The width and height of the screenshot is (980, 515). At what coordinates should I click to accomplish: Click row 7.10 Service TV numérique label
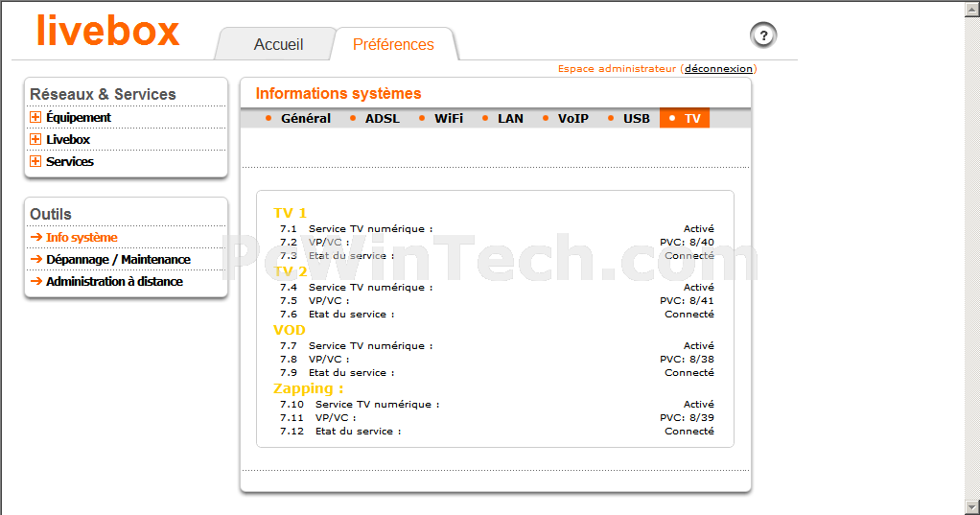pos(378,405)
